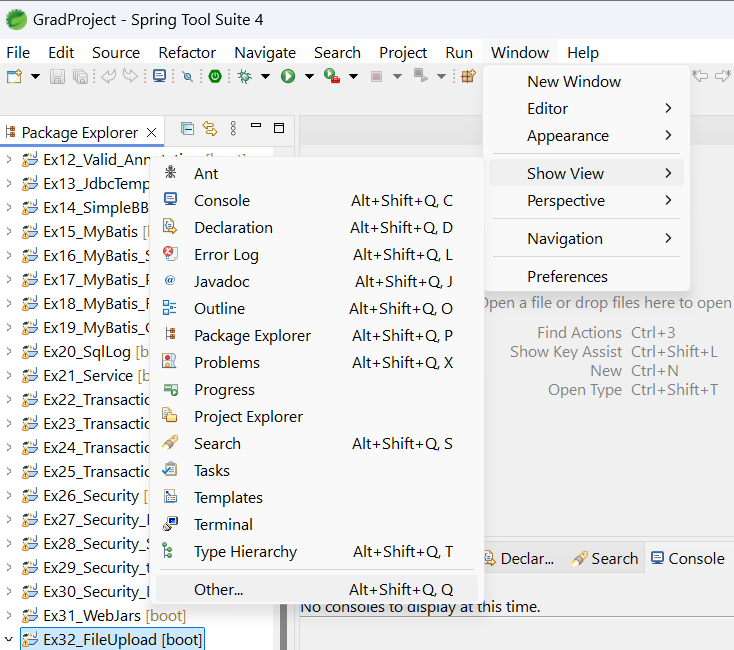Click the Save toolbar icon
The image size is (734, 650).
[x=57, y=76]
